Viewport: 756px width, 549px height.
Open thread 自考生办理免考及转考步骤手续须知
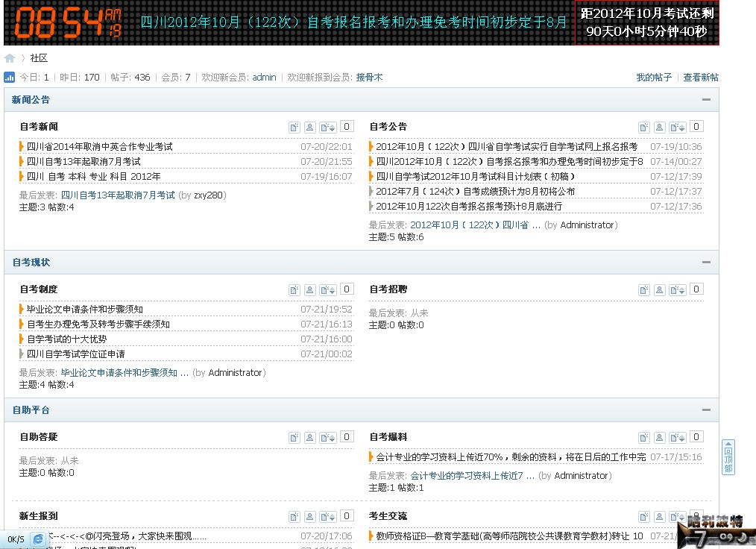98,324
